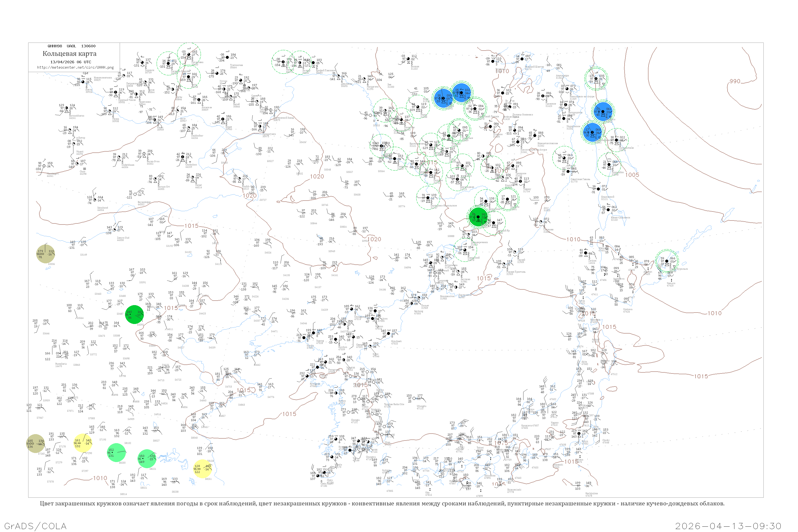This screenshot has height=532, width=798.
Task: Select the blue station circle showing 099
Action: point(443,98)
